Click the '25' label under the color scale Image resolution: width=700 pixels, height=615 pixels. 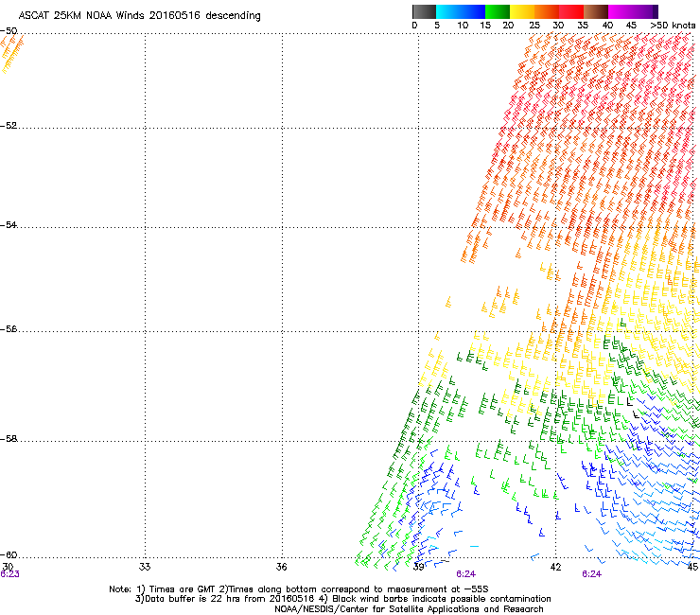pos(534,26)
